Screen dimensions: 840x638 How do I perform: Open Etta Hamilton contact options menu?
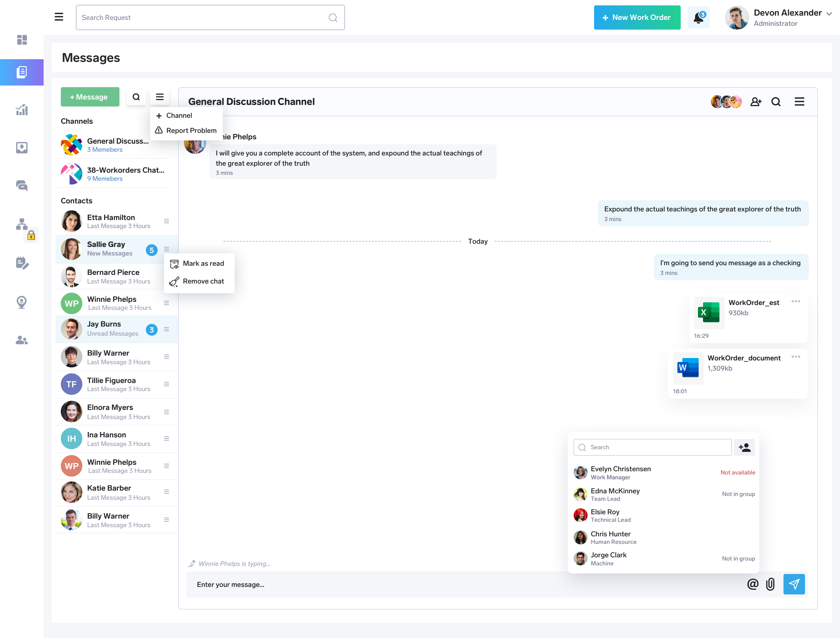click(x=166, y=221)
